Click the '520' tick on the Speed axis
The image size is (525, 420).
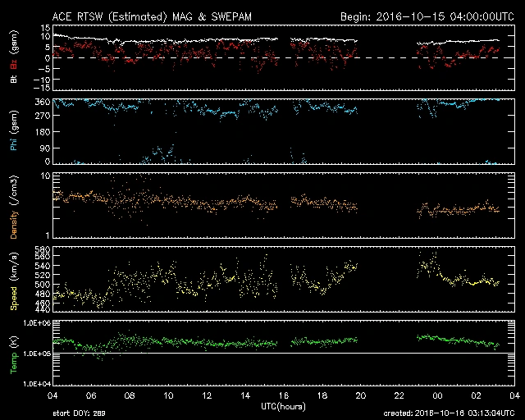click(x=43, y=275)
